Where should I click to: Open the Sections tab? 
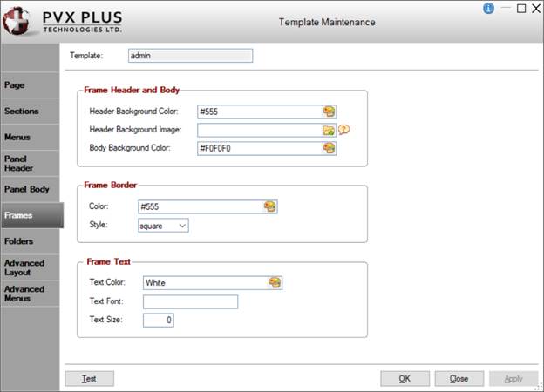pyautogui.click(x=31, y=112)
